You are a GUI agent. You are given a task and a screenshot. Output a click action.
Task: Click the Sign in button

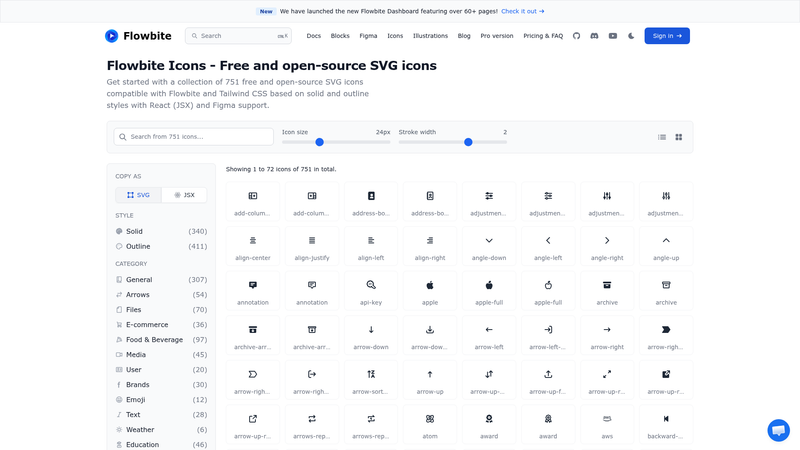(667, 36)
